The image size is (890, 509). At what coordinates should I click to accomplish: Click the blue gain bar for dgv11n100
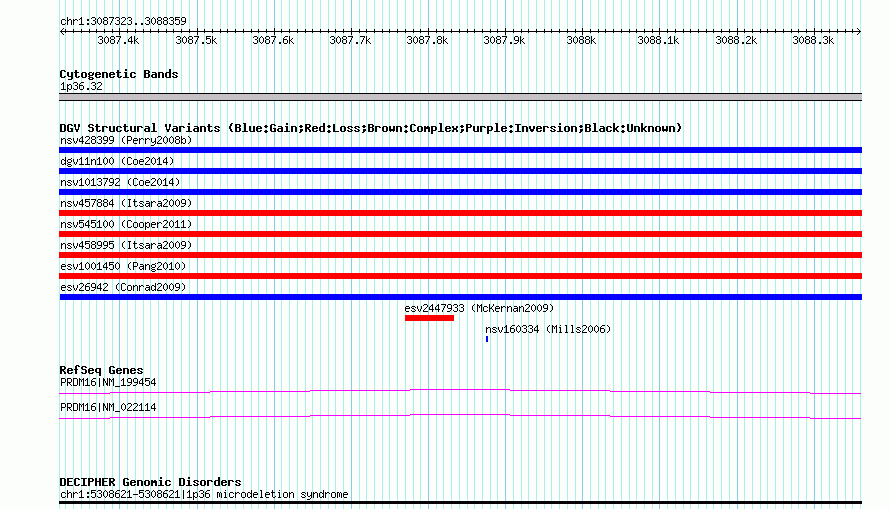coord(460,171)
